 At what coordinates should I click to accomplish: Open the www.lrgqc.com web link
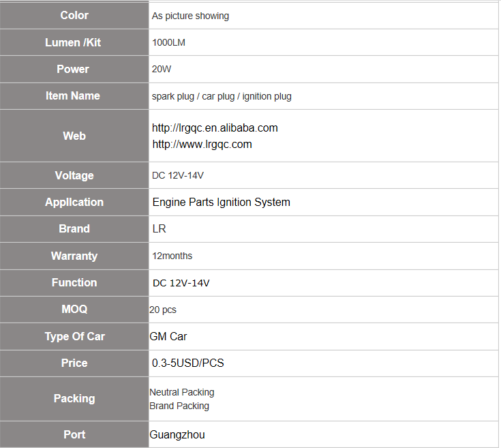pyautogui.click(x=202, y=145)
